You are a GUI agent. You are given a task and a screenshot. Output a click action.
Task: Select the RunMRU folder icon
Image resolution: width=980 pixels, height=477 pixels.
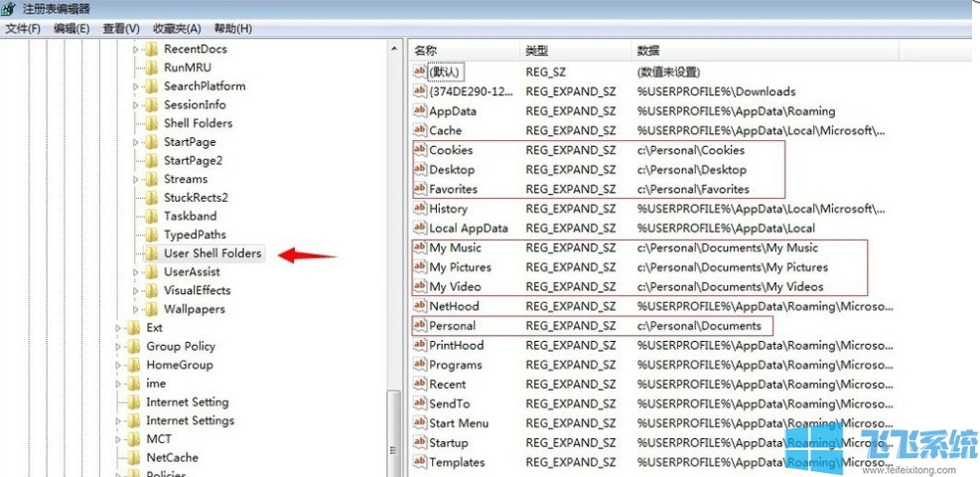point(151,68)
